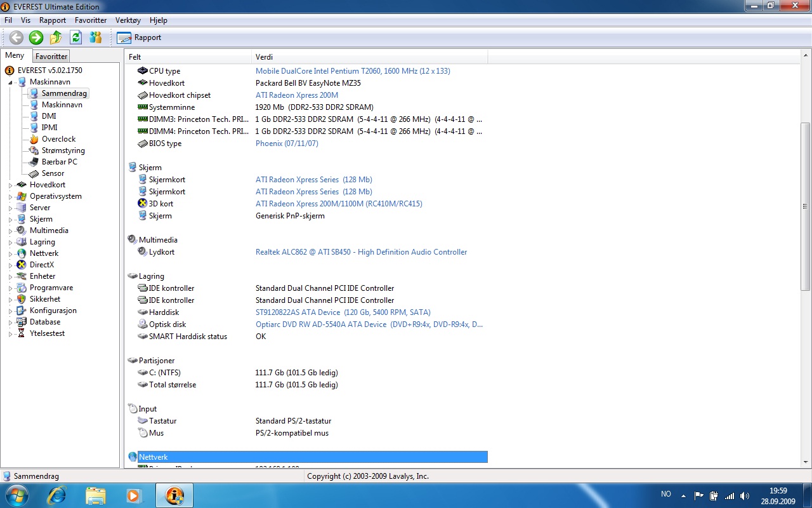Select the IPMI tree item
Image resolution: width=812 pixels, height=508 pixels.
click(x=49, y=128)
